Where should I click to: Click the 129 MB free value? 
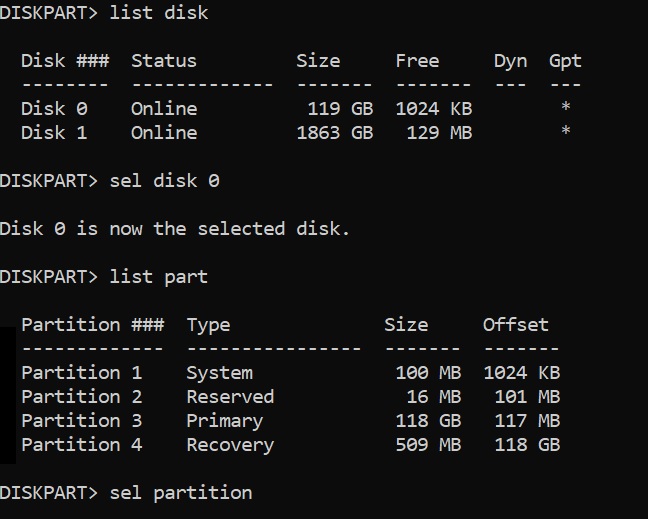point(439,132)
